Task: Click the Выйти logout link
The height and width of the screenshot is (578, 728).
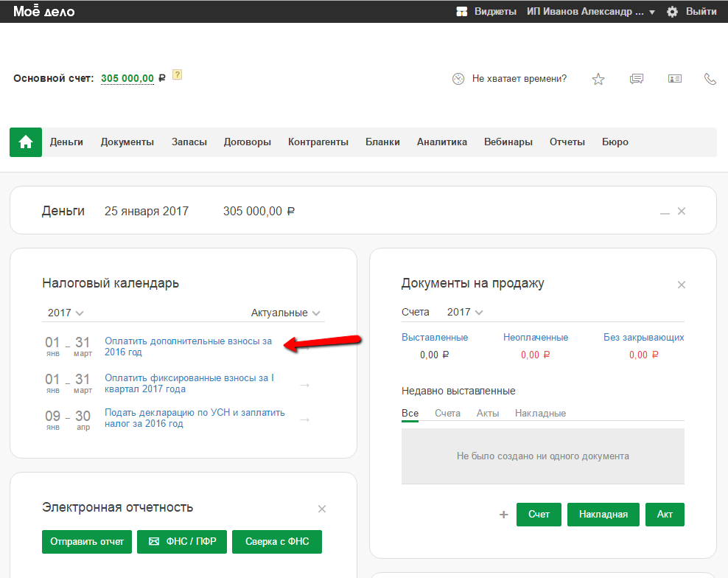Action: pyautogui.click(x=701, y=12)
